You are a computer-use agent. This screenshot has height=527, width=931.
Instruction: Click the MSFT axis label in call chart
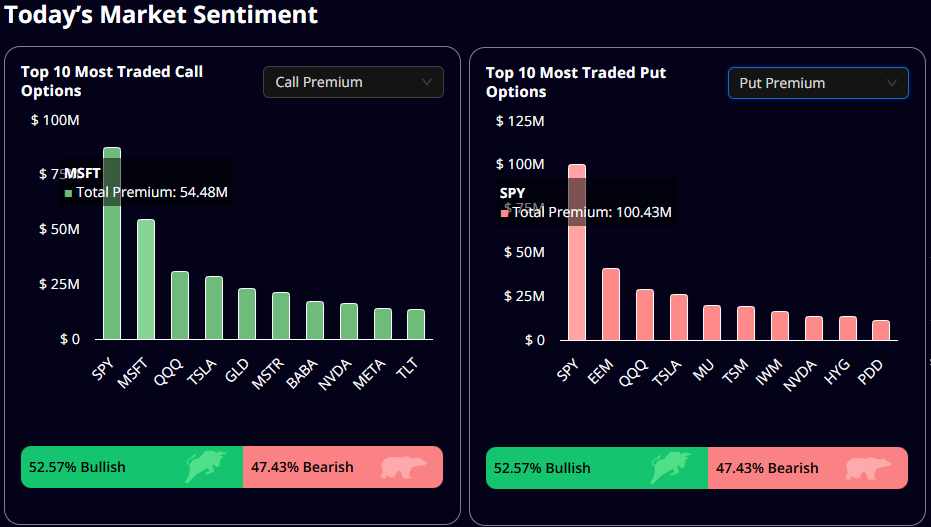(132, 373)
